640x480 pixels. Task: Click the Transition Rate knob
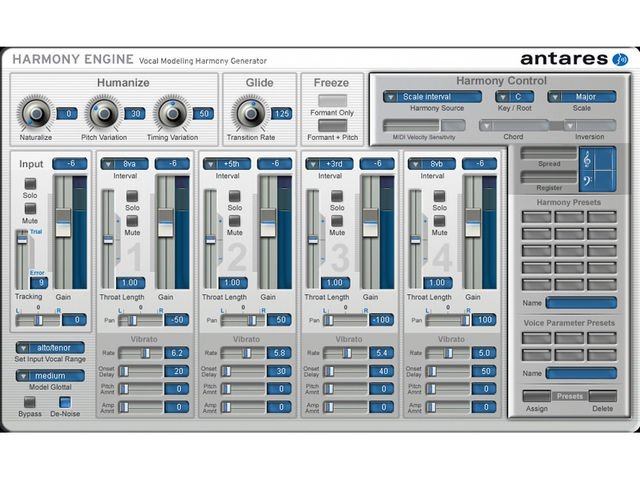click(x=251, y=113)
